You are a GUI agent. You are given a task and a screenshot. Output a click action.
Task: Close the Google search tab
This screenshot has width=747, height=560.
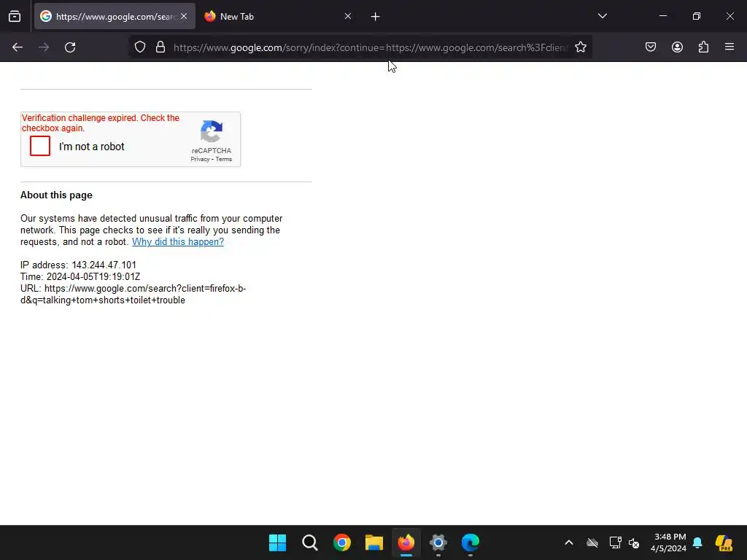click(184, 17)
